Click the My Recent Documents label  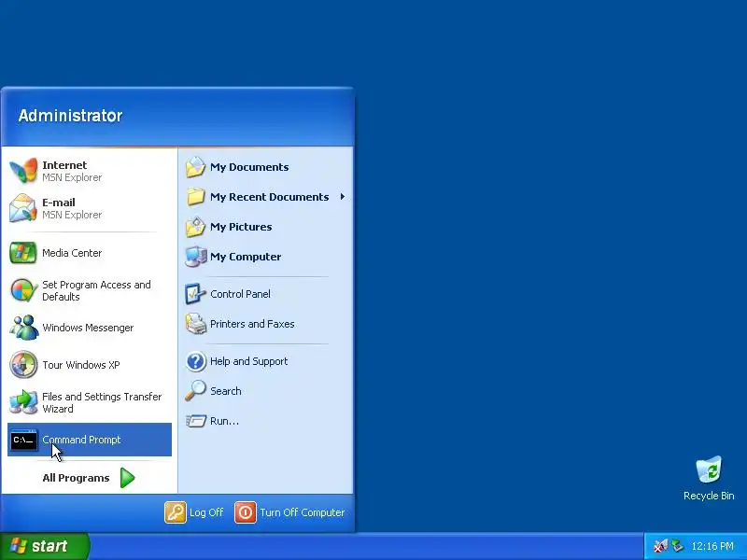pyautogui.click(x=269, y=197)
